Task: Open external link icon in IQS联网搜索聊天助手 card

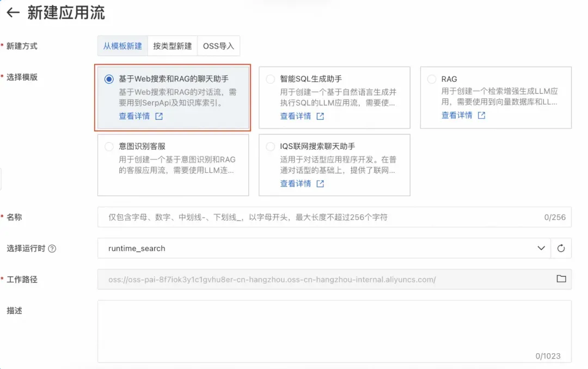Action: (320, 184)
